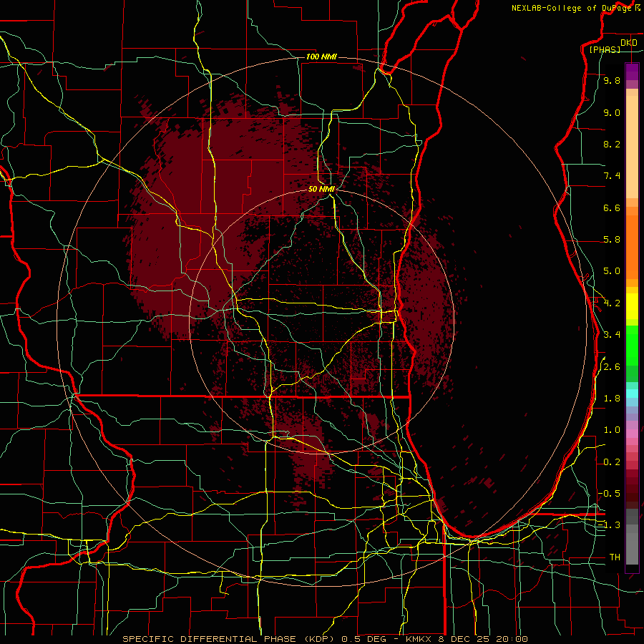Viewport: 644px width, 644px height.
Task: Select the -0.5 value on color scale
Action: coord(609,494)
